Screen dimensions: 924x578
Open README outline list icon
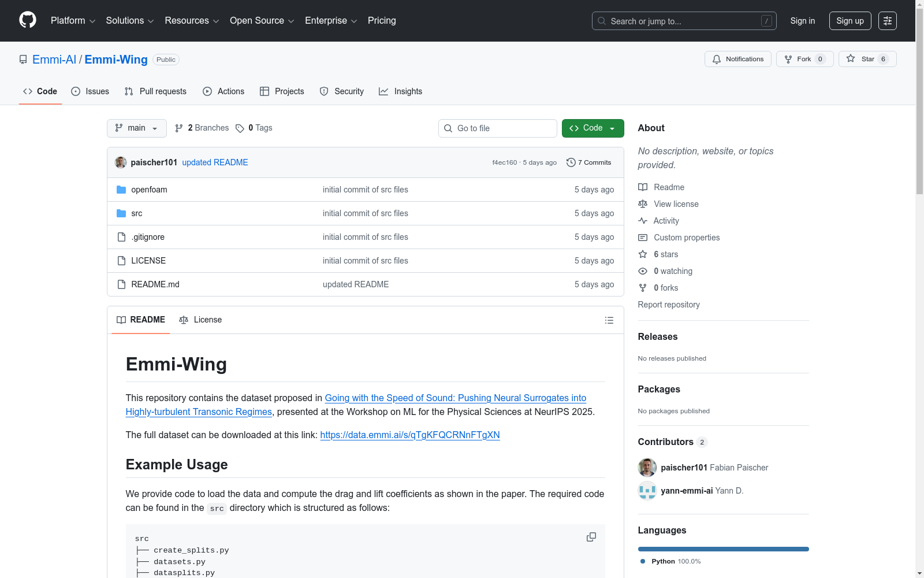(609, 320)
